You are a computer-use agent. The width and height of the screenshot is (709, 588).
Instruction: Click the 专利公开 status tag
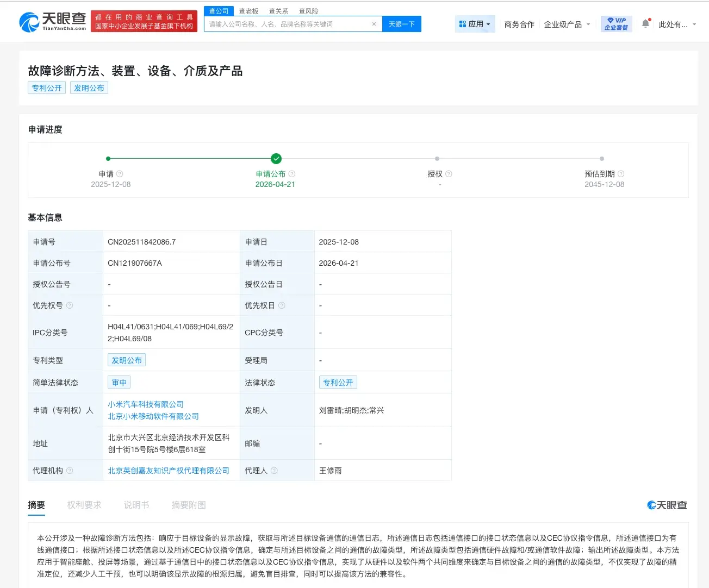338,382
